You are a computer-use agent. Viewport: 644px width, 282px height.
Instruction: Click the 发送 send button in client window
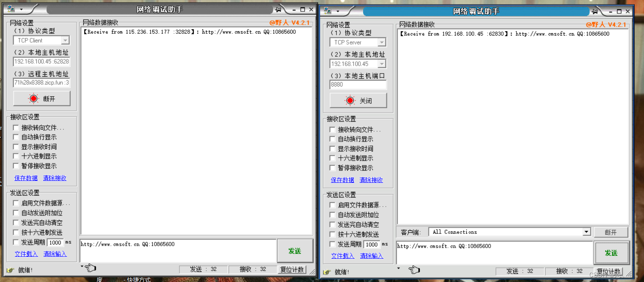click(x=295, y=251)
